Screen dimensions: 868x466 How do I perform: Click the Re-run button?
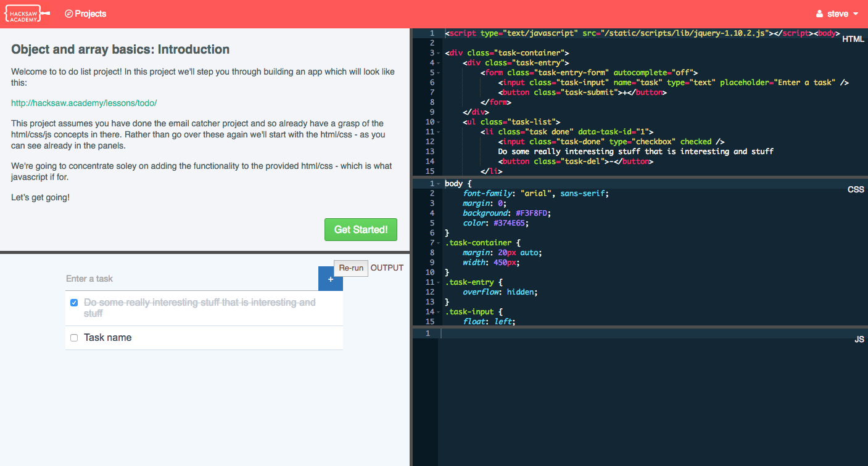pos(351,268)
